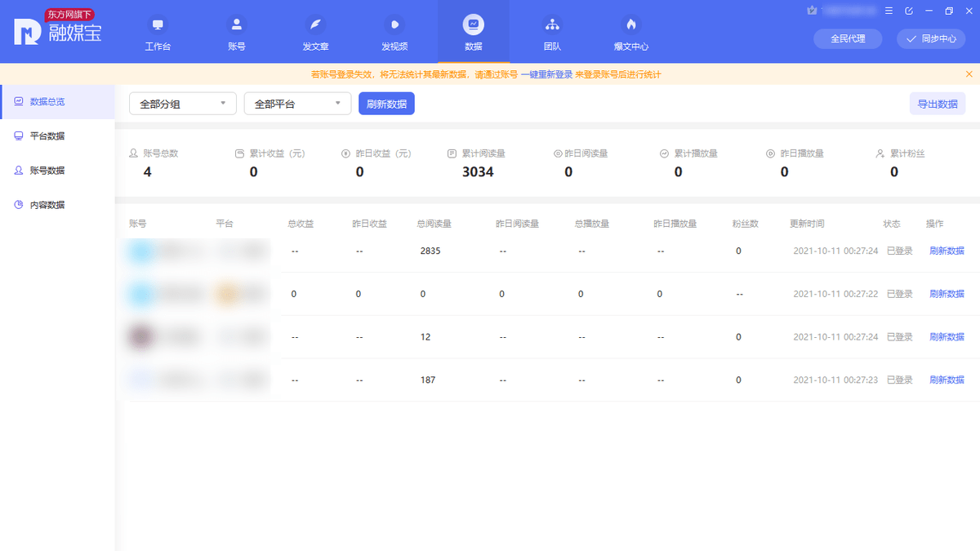Open the 同步中心 sync center button
This screenshot has width=980, height=551.
[931, 38]
